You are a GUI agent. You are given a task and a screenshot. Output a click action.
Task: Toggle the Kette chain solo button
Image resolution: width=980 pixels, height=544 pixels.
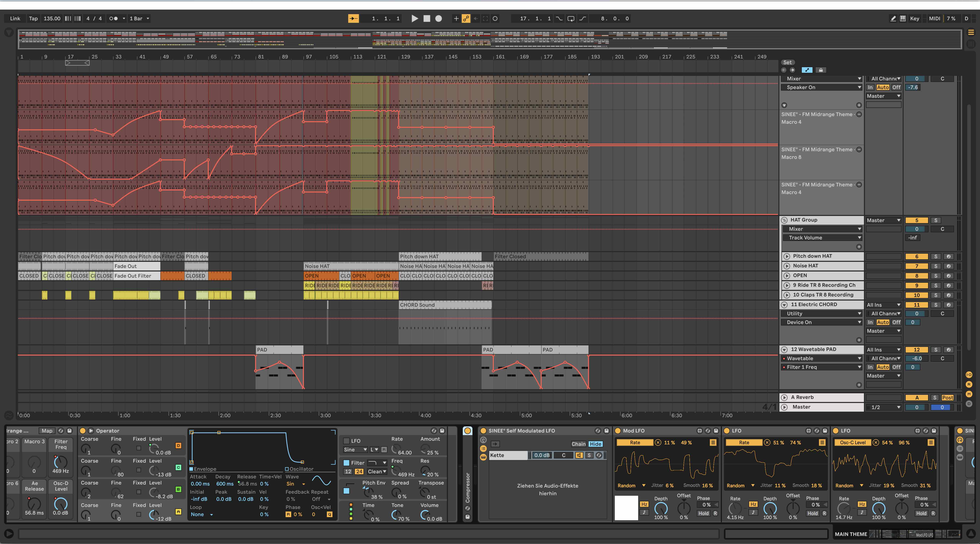[589, 455]
